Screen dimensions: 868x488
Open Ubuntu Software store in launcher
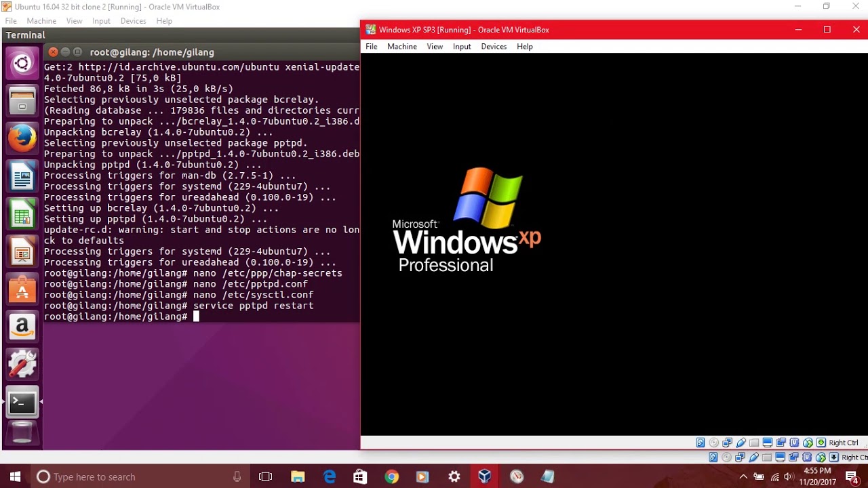coord(22,289)
